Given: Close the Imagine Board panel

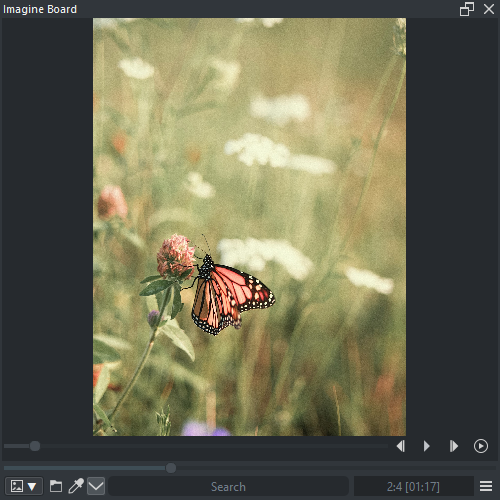Looking at the screenshot, I should point(489,9).
